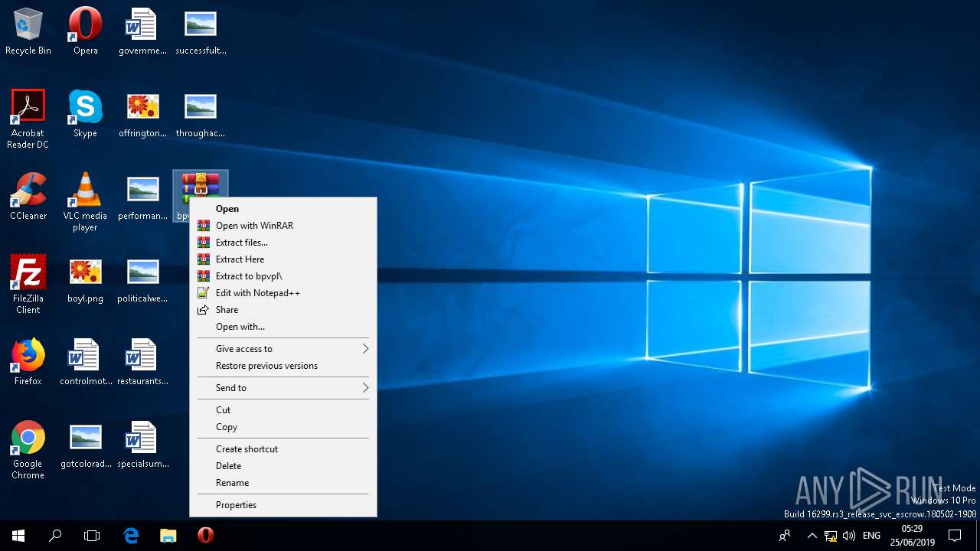Open Task View on the taskbar
The image size is (980, 551).
[x=92, y=536]
